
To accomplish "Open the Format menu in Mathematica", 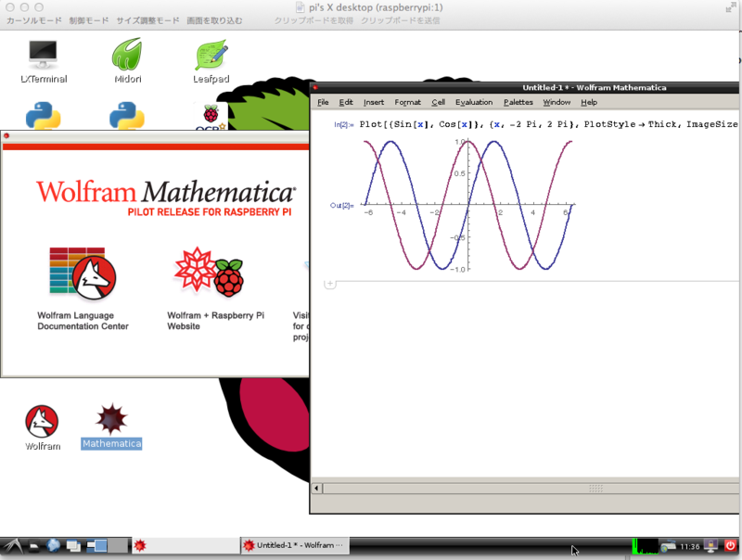I will click(x=407, y=102).
